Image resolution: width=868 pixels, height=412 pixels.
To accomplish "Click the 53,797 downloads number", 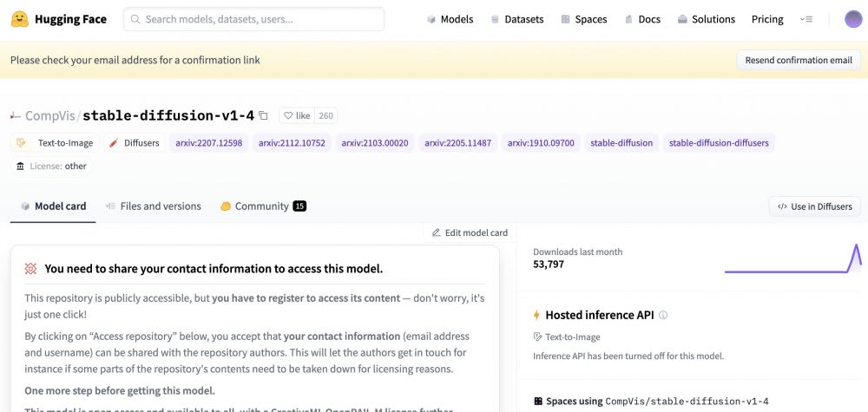I will 549,265.
